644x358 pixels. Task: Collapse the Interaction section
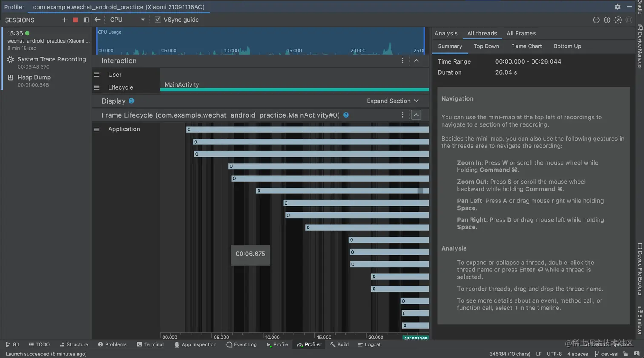(x=416, y=61)
